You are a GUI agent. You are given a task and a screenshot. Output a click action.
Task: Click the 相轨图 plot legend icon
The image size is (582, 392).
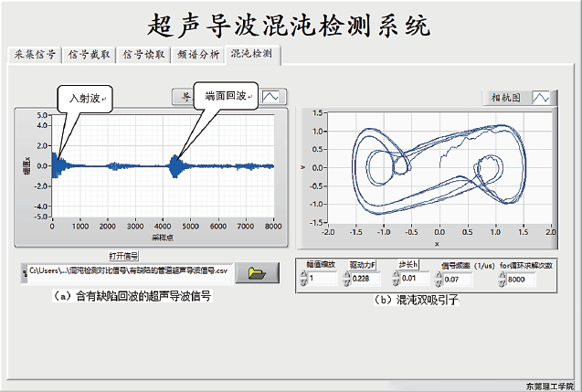click(541, 97)
